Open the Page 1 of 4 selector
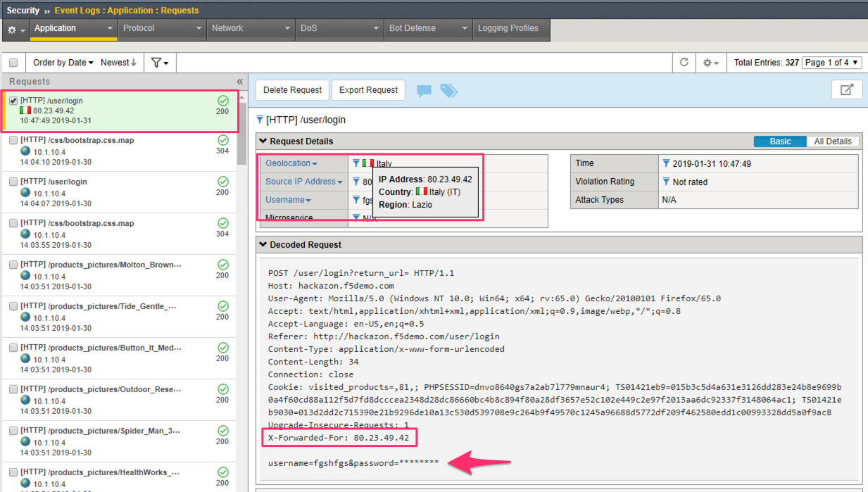This screenshot has height=492, width=868. click(832, 63)
